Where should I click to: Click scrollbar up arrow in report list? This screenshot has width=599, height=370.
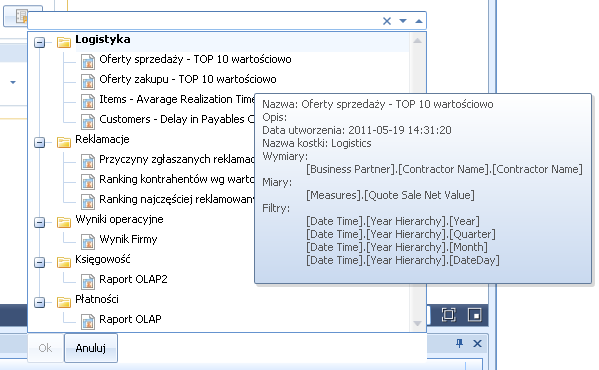tap(417, 40)
